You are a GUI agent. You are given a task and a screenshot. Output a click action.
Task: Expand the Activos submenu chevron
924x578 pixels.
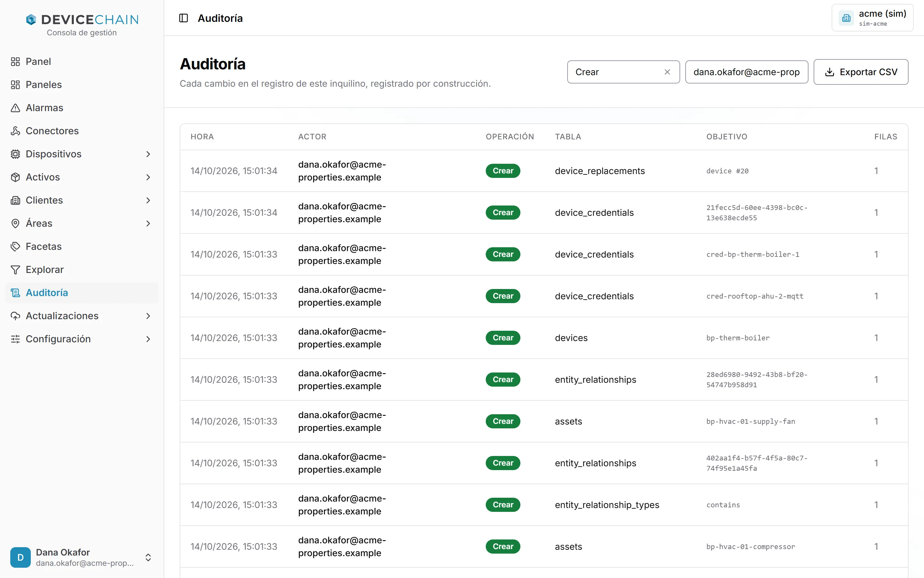(148, 177)
